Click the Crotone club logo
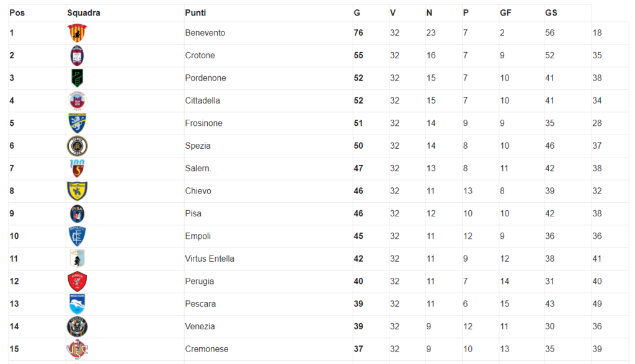635x364 pixels. click(x=77, y=55)
